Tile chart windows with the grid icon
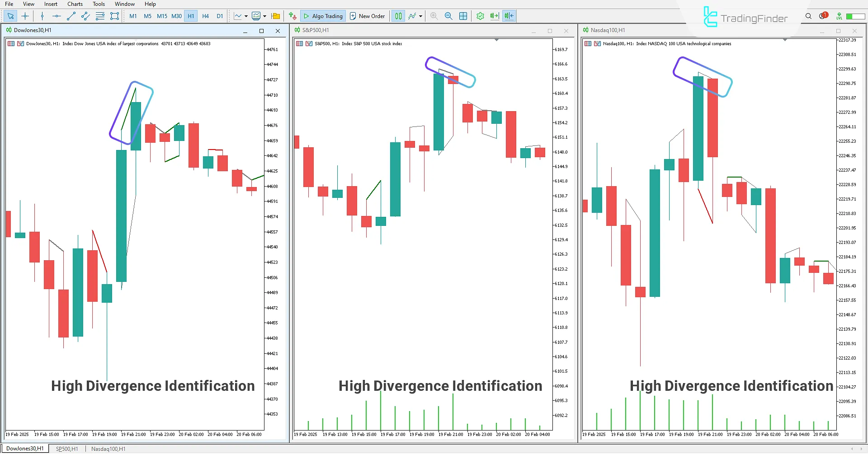 (463, 16)
